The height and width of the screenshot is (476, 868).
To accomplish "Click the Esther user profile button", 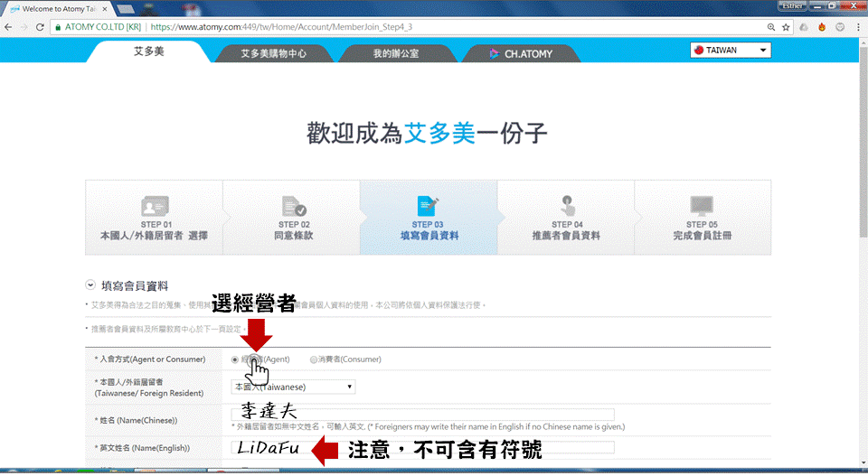I will pos(792,6).
